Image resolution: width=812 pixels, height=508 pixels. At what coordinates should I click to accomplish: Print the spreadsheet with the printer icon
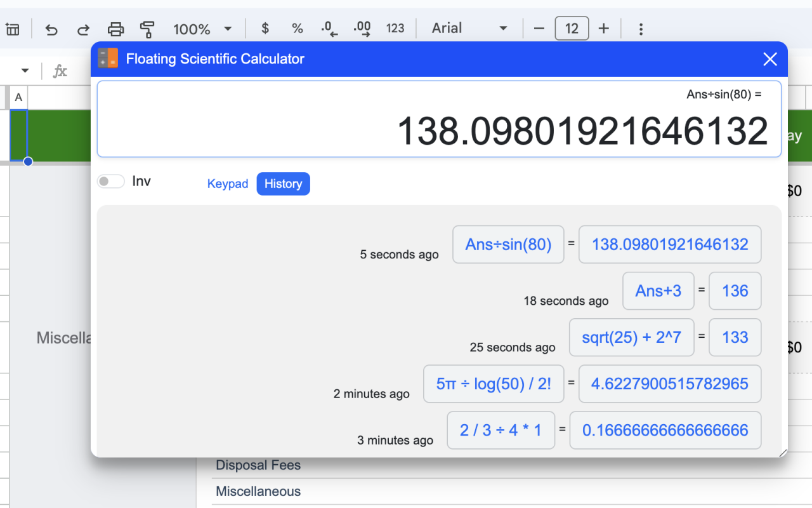(115, 29)
